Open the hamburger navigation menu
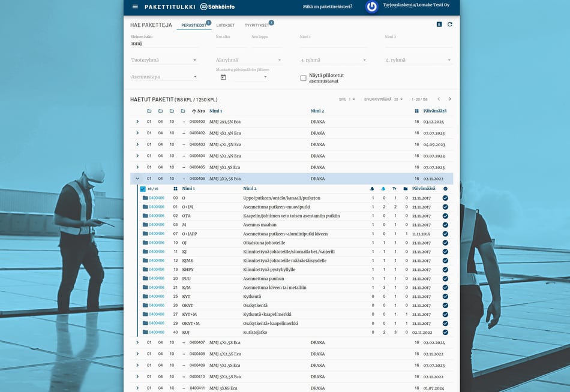The width and height of the screenshot is (570, 392). [135, 7]
